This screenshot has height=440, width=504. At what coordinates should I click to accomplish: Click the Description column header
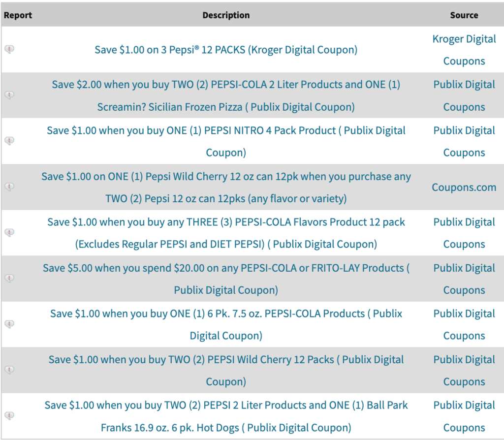(226, 15)
